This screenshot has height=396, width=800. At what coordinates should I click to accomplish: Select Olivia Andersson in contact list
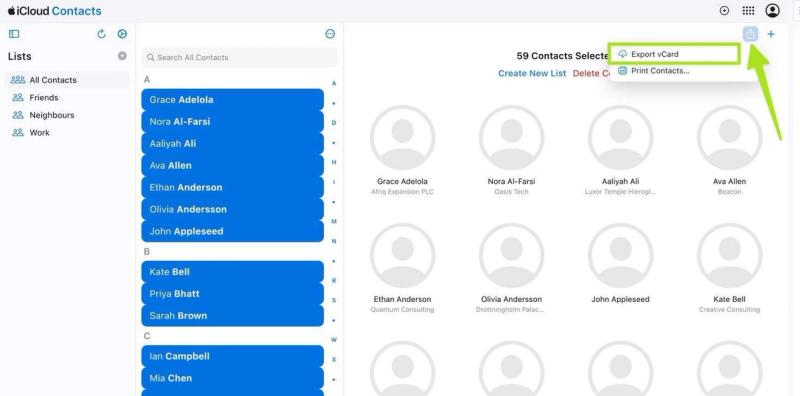pyautogui.click(x=232, y=209)
